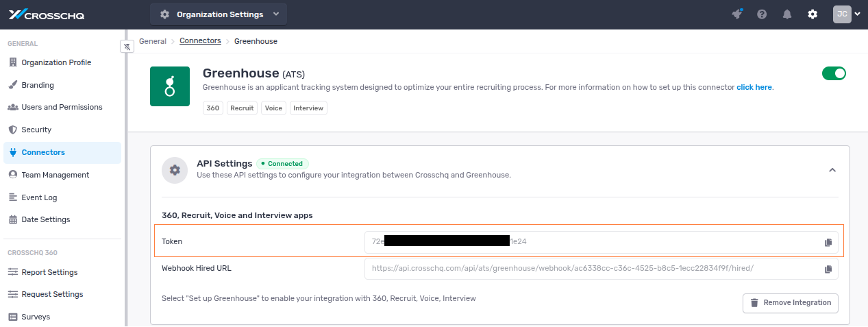Open the JC user avatar menu
The image size is (868, 327).
click(846, 14)
